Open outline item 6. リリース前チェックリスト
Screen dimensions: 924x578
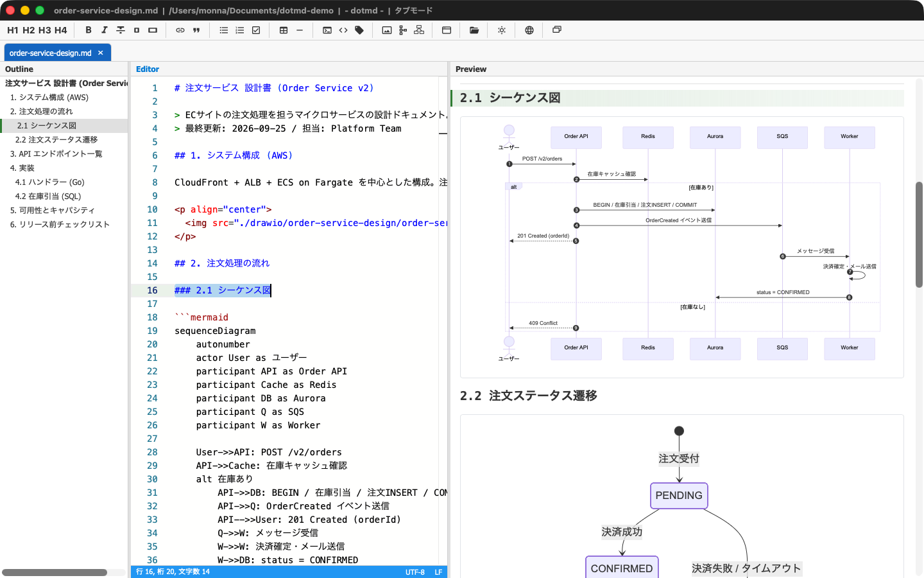60,225
